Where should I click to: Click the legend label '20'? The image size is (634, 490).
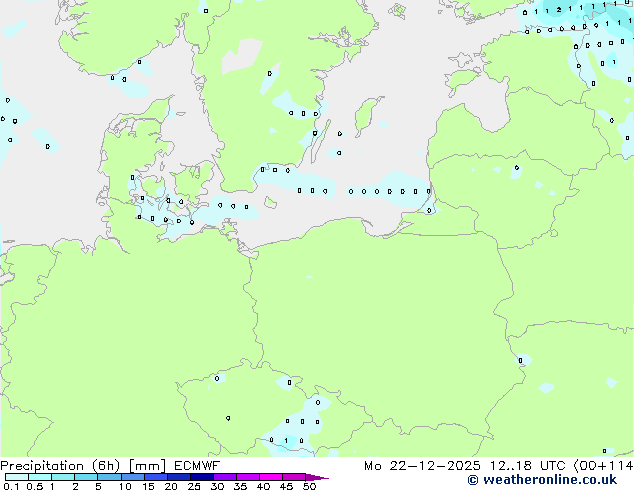[x=171, y=486]
